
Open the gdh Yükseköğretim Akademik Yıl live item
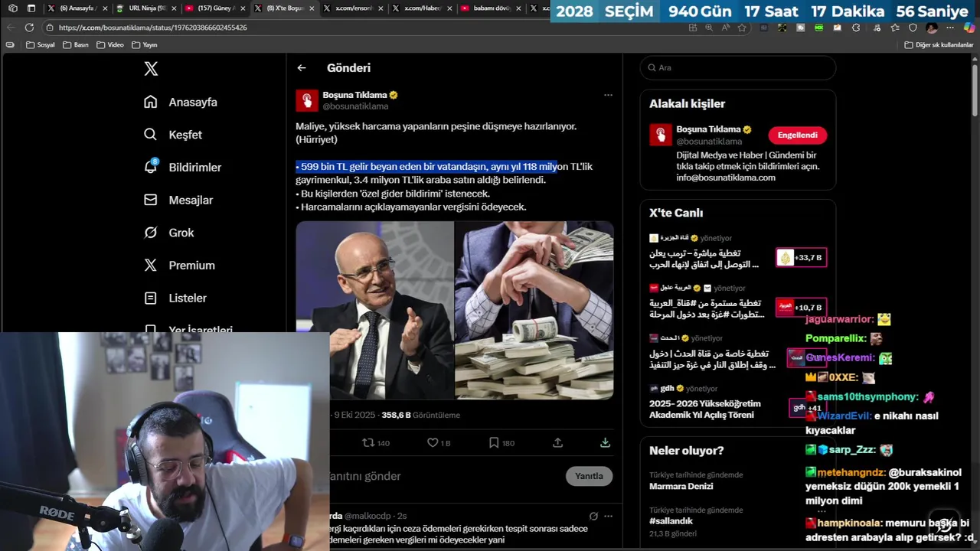coord(737,403)
